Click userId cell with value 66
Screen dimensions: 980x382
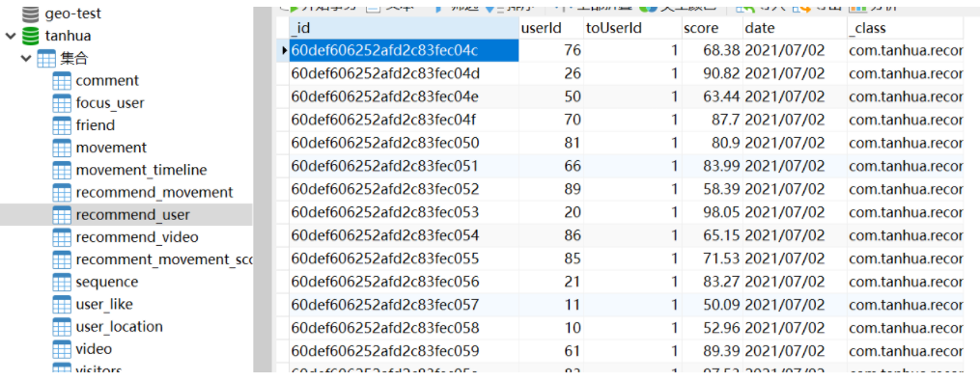coord(551,166)
